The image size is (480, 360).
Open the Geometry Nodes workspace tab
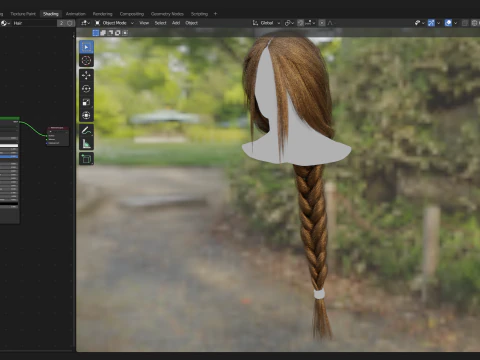click(x=167, y=14)
